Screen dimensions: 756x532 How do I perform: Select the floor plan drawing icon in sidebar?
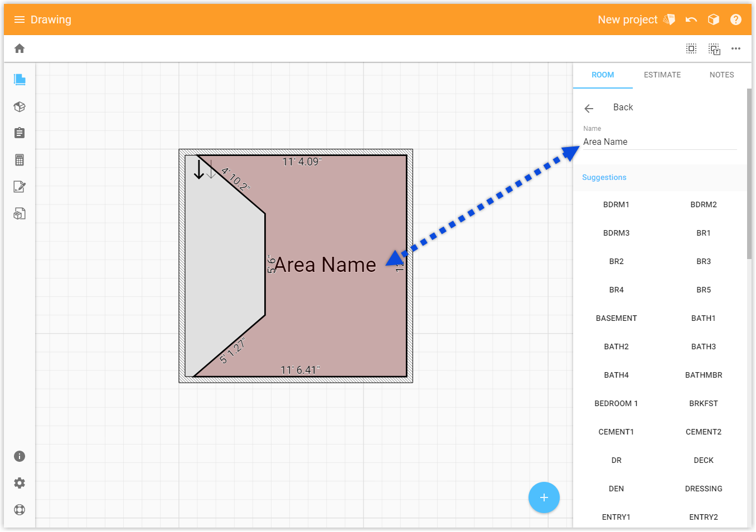pos(20,80)
